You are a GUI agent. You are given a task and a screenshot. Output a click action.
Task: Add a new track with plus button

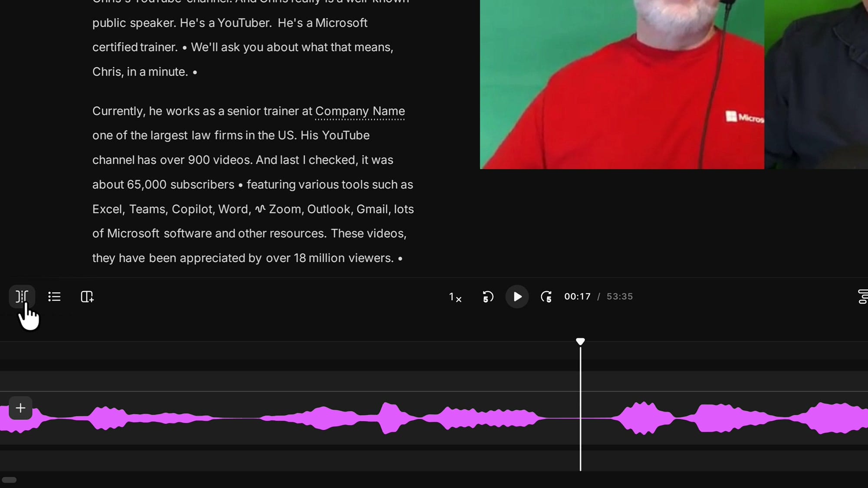[x=20, y=408]
